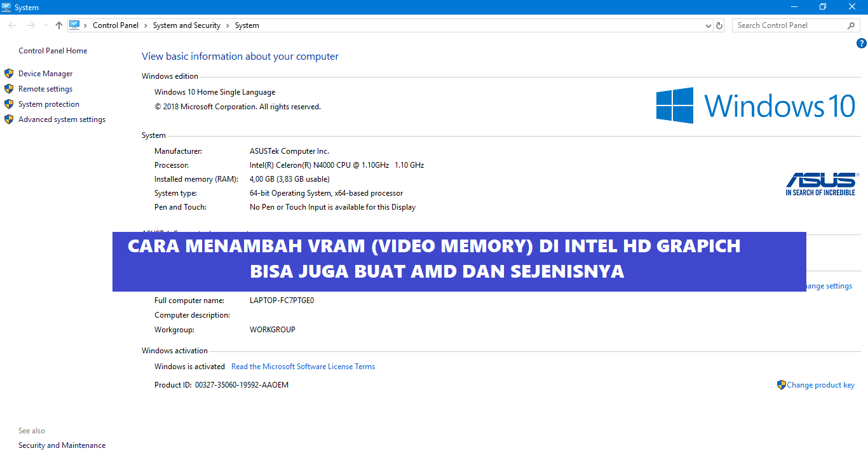
Task: Read the Microsoft Software License Terms
Action: tap(303, 367)
